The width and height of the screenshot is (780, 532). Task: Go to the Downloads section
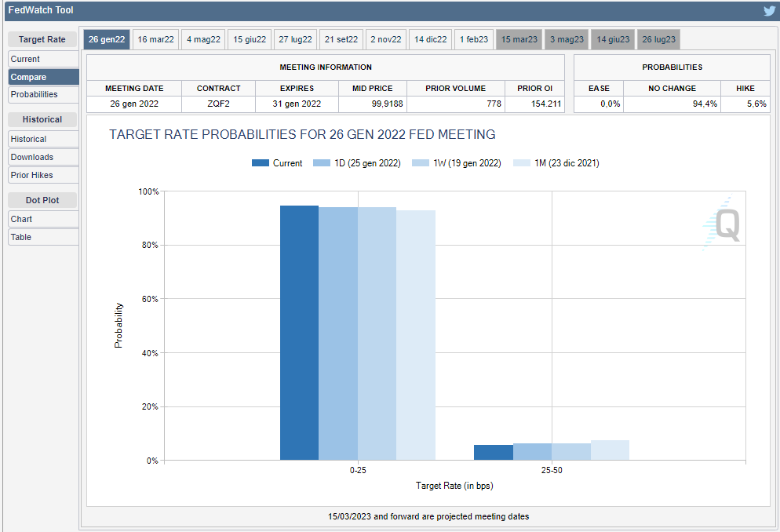click(x=43, y=157)
